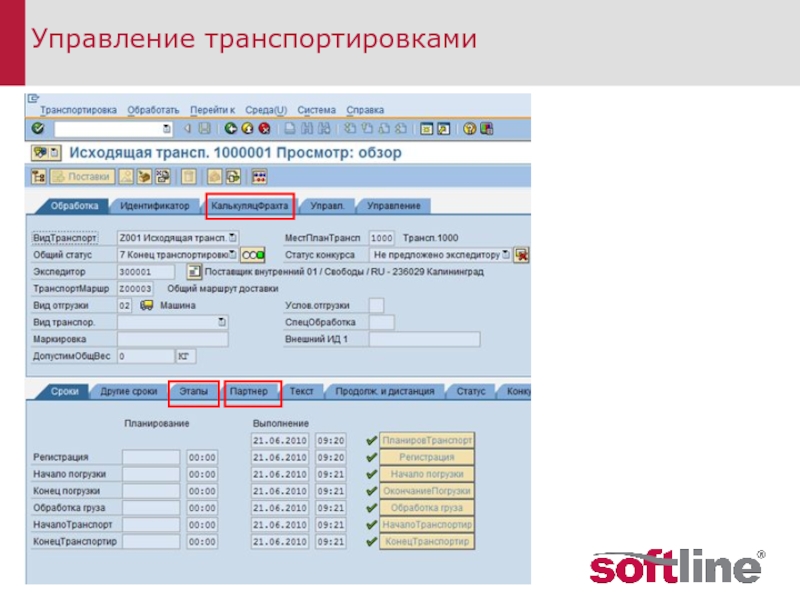This screenshot has height=600, width=800.
Task: Click the Create New Session icon
Action: (x=426, y=129)
